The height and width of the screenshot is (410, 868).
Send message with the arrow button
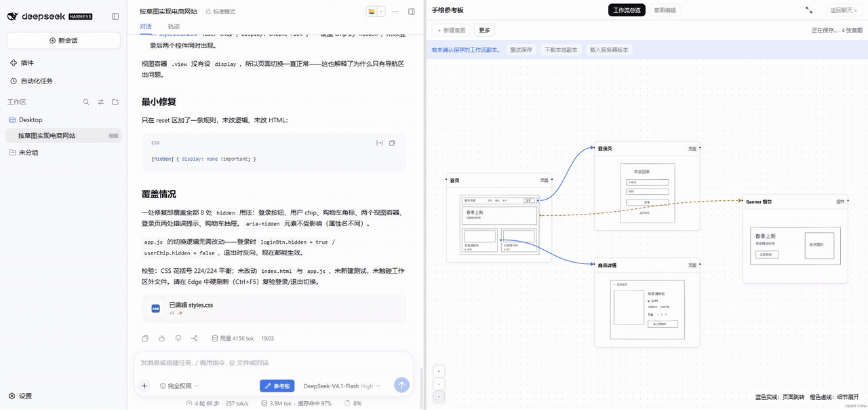(x=401, y=385)
